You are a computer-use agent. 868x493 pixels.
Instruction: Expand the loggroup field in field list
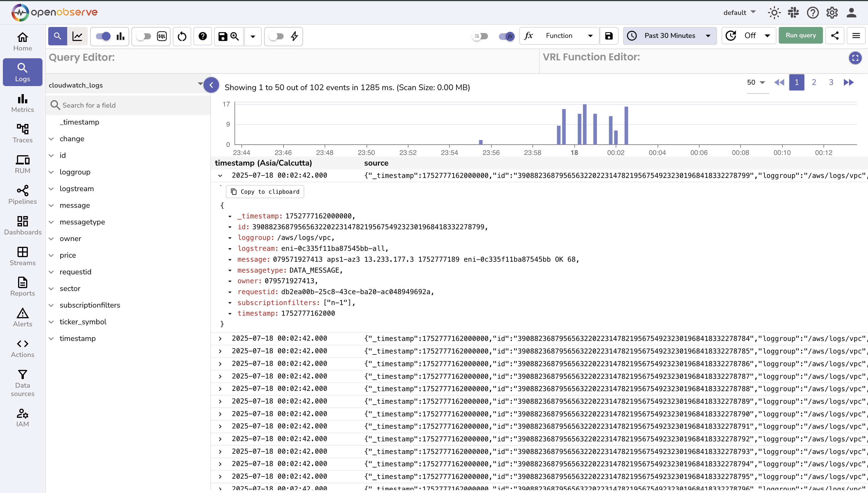coord(51,172)
